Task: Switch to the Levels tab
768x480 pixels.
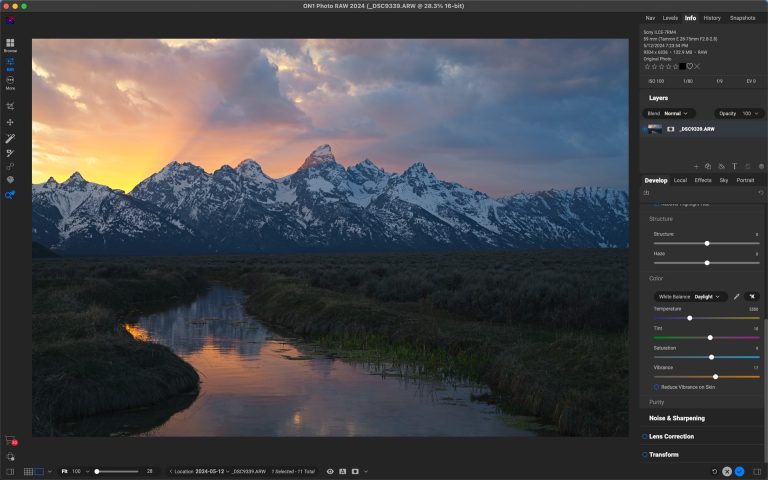Action: pos(670,18)
